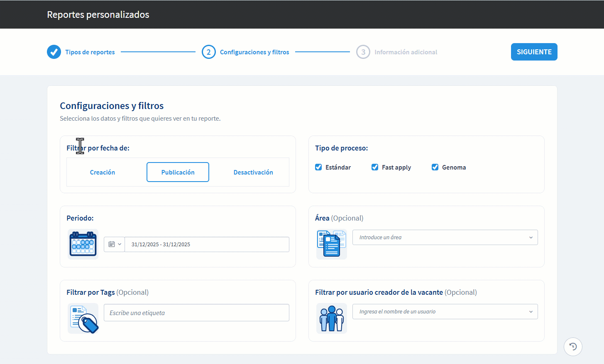The width and height of the screenshot is (604, 364).
Task: Click the blue checkmark icon on step one
Action: point(54,52)
